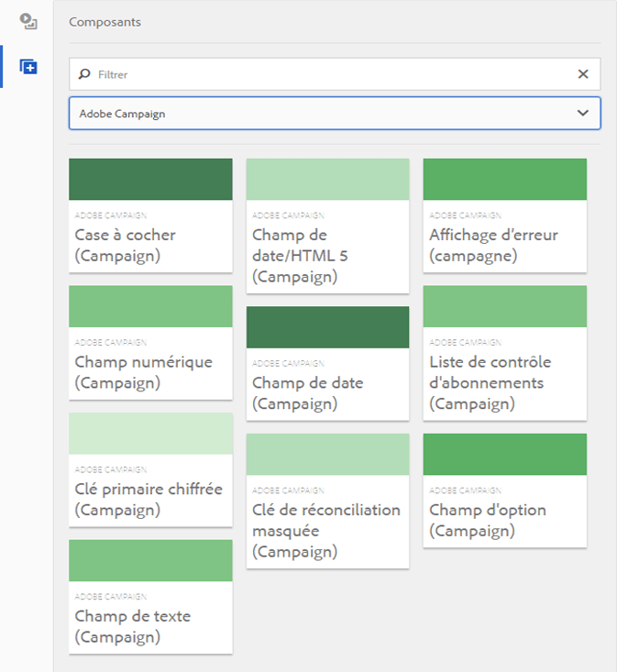Select the Champ de date (Campaign) component

tap(328, 363)
